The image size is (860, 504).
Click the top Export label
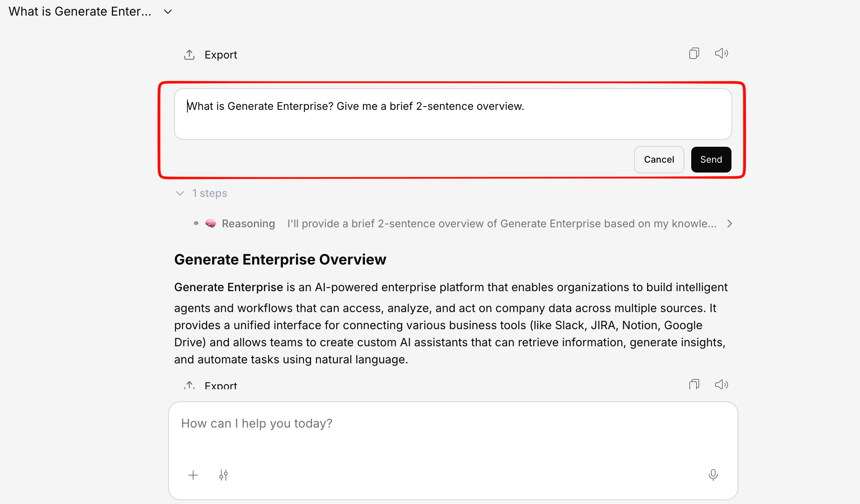221,55
